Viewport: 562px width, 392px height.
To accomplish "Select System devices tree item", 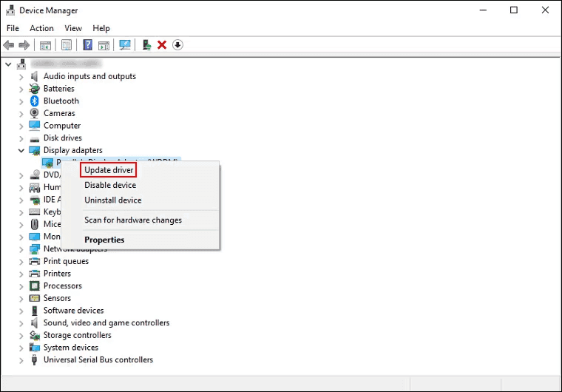I will [x=70, y=347].
